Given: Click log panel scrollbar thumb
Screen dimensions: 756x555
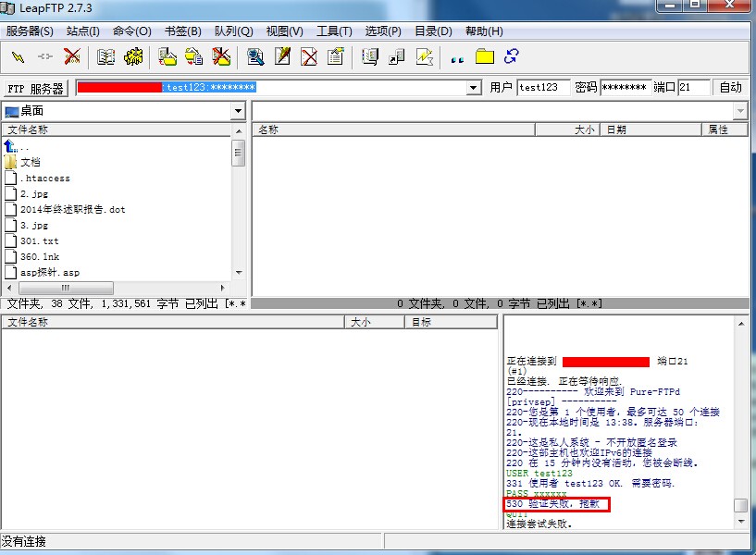Looking at the screenshot, I should [741, 505].
